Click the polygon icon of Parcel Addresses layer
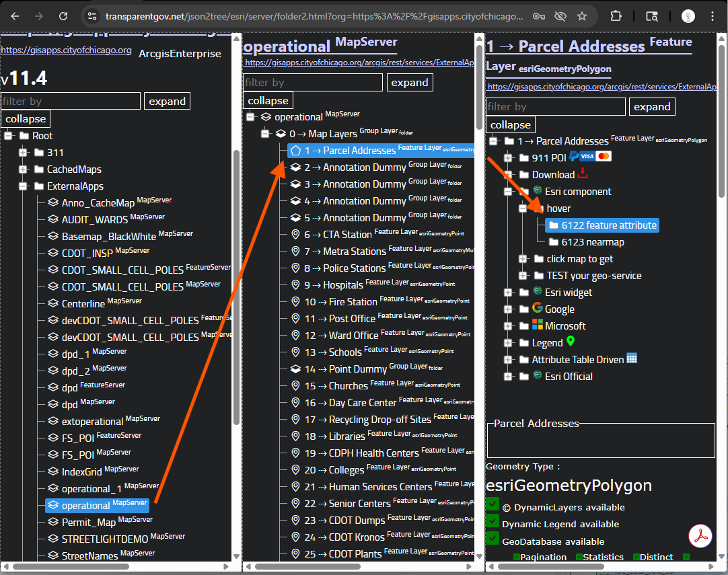This screenshot has height=575, width=728. 296,151
